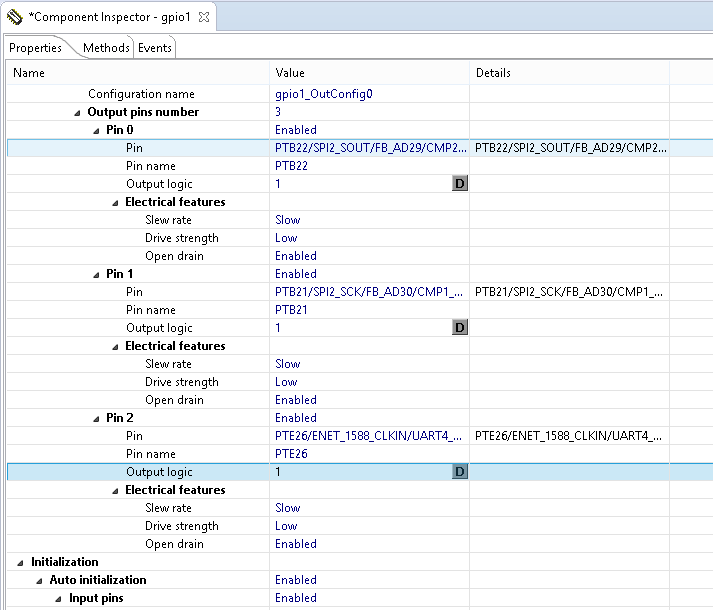Toggle the Pin 0 Enabled value
This screenshot has height=610, width=713.
click(296, 130)
